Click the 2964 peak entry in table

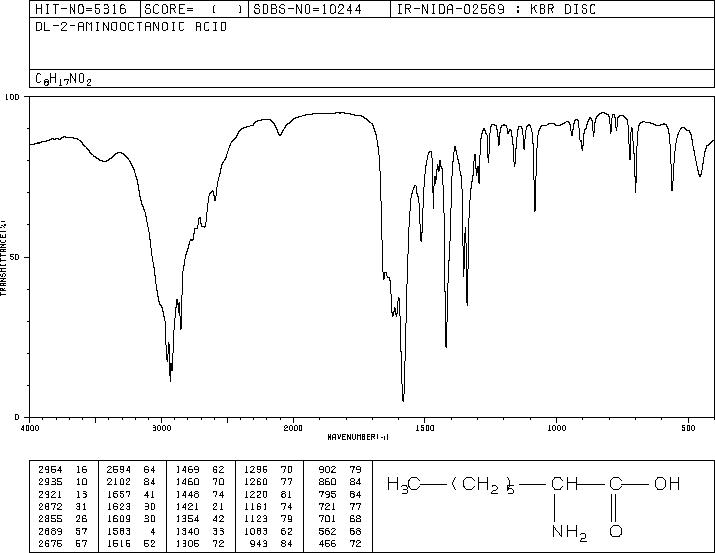pyautogui.click(x=62, y=470)
